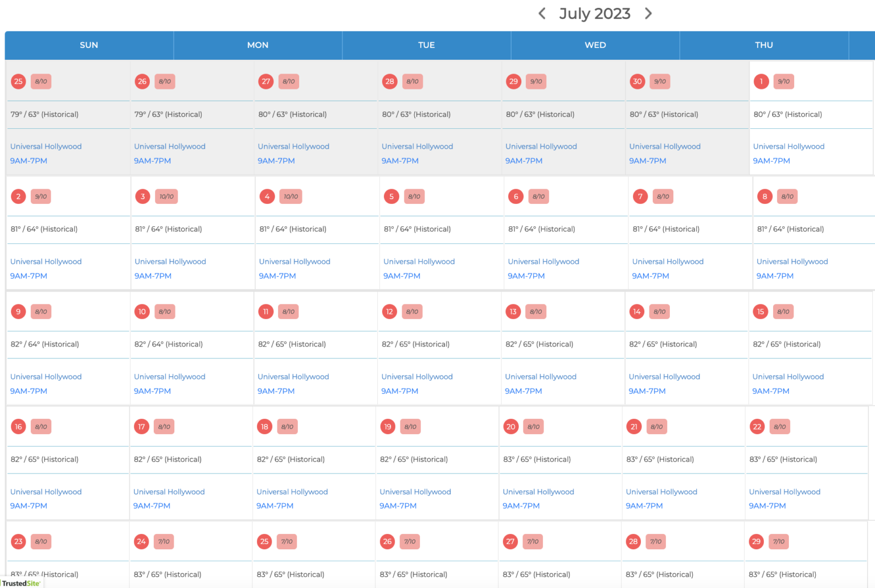Click the red date circle 16
The width and height of the screenshot is (875, 588).
point(18,427)
